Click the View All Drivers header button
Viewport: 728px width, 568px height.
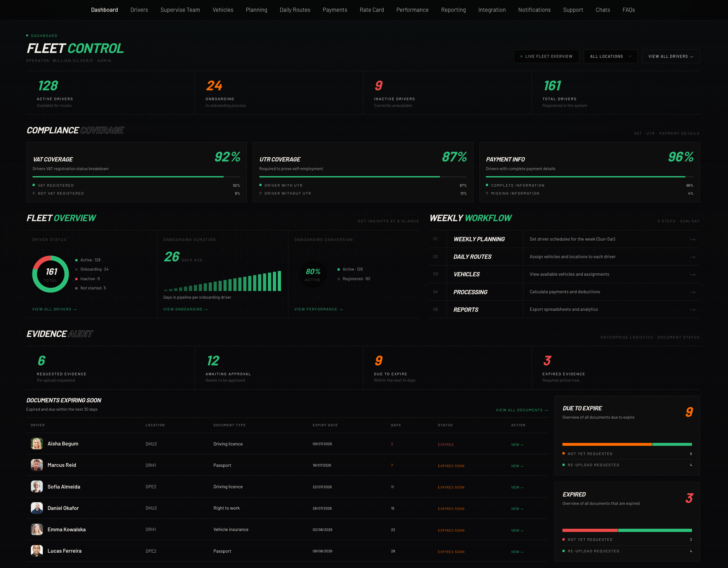pyautogui.click(x=671, y=56)
